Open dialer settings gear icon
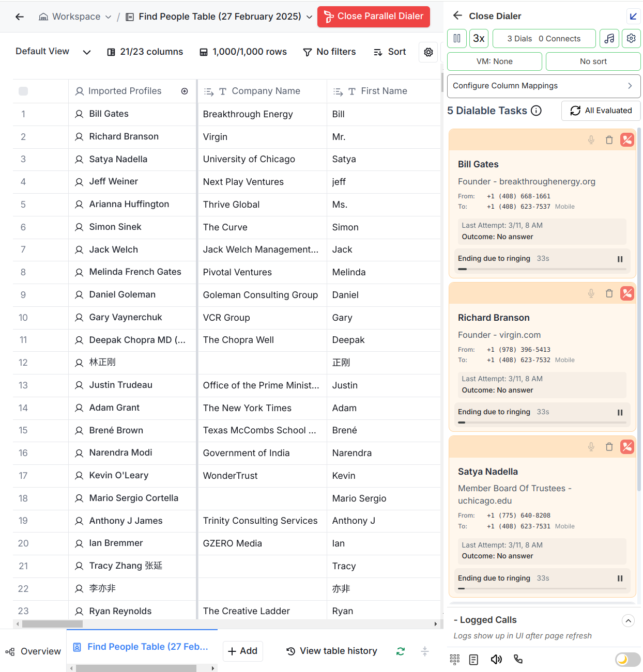643x672 pixels. [631, 38]
